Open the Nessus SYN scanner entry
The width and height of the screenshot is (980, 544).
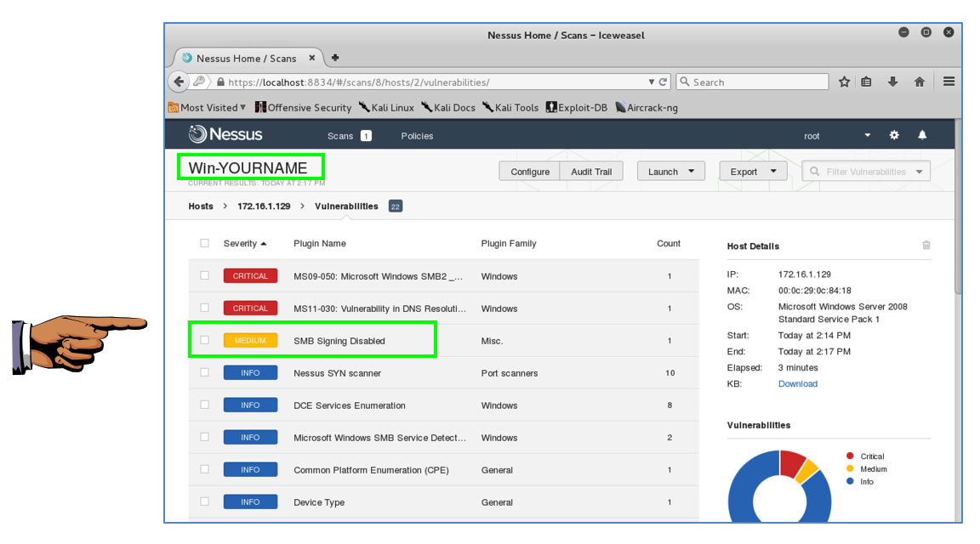point(337,373)
